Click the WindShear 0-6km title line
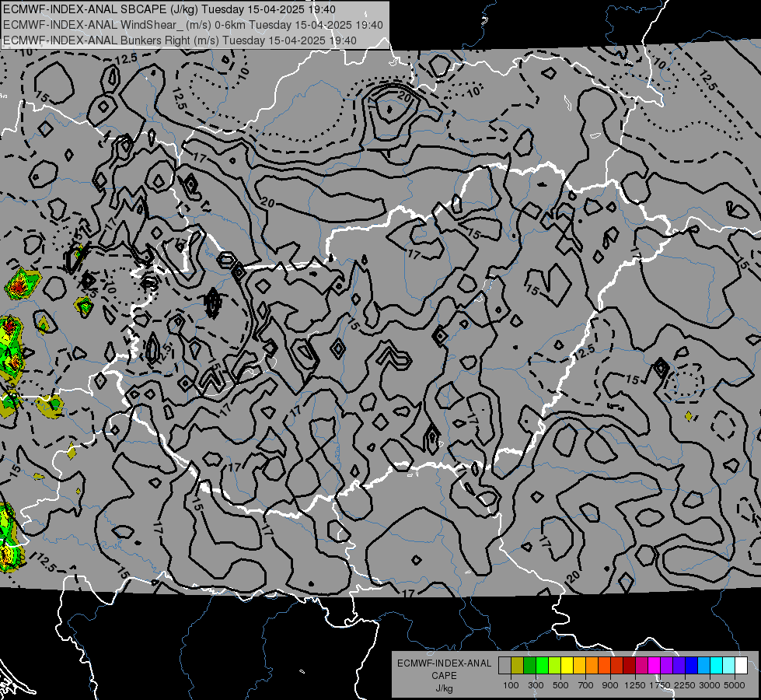The image size is (761, 700). click(193, 25)
